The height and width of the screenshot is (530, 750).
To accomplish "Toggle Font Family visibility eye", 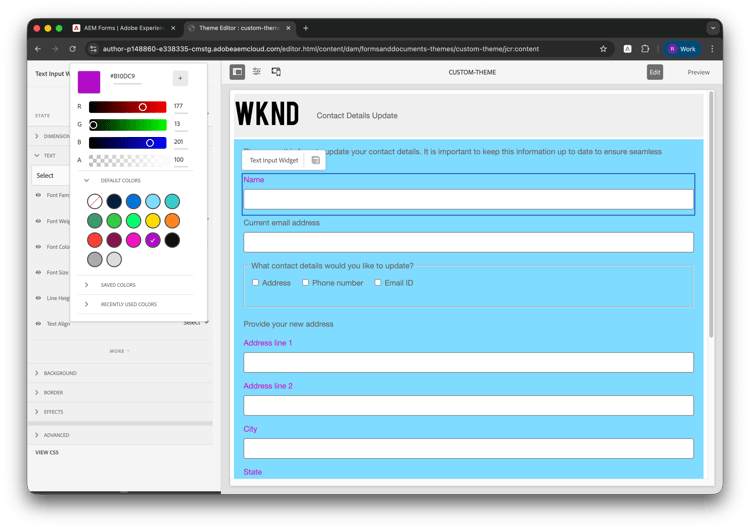I will point(38,195).
